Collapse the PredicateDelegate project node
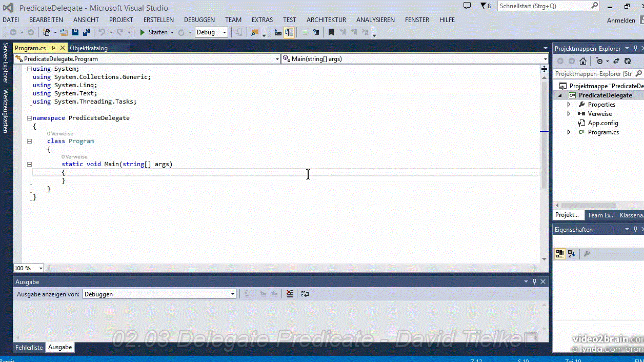644x362 pixels. (560, 95)
